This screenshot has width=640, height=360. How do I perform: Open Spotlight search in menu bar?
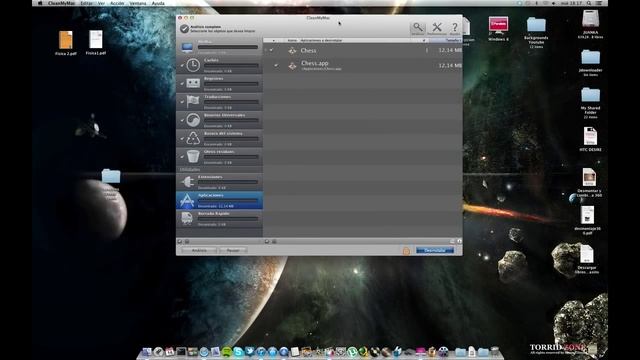(x=589, y=3)
